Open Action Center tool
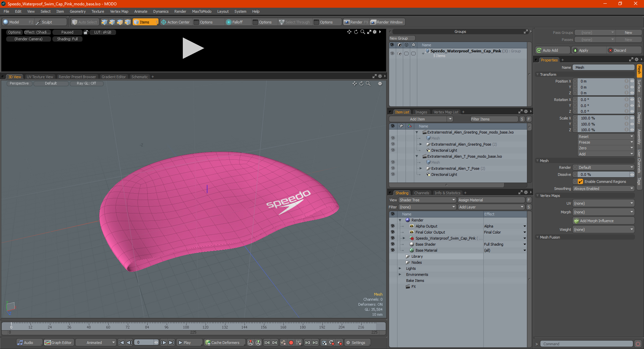644x349 pixels. point(175,22)
